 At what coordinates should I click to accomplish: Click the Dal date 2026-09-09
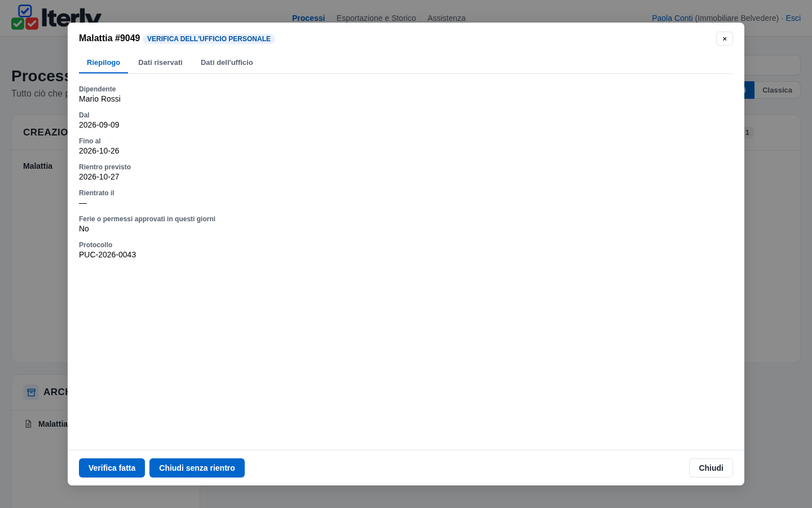99,125
